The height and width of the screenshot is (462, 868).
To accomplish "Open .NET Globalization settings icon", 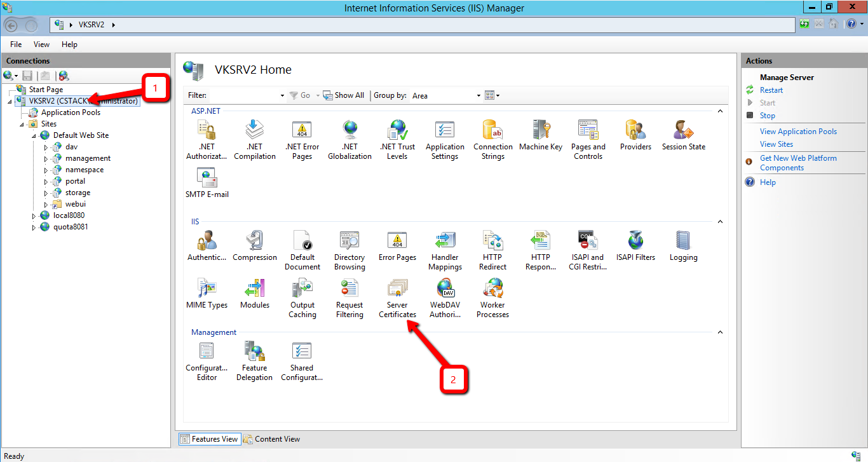I will tap(349, 140).
